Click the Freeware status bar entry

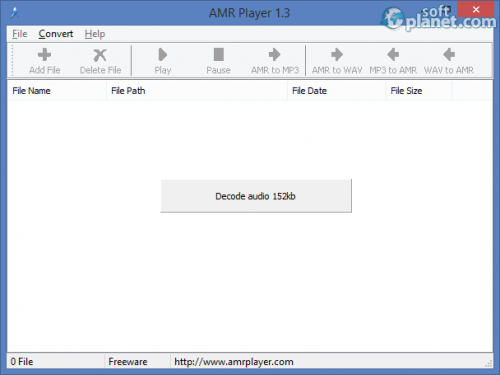128,362
